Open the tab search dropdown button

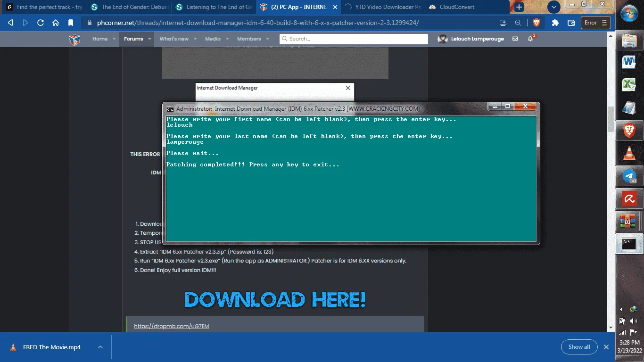coord(553,7)
